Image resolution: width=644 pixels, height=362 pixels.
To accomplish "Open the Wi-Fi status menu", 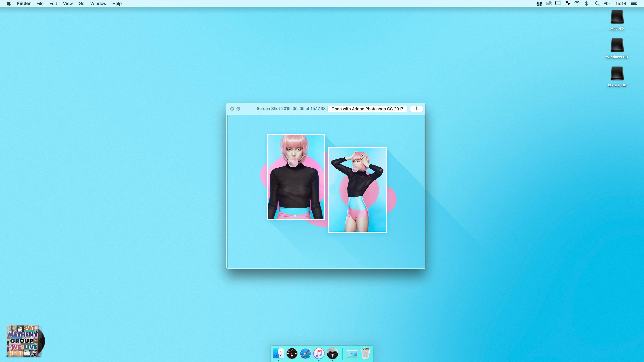I will tap(577, 3).
